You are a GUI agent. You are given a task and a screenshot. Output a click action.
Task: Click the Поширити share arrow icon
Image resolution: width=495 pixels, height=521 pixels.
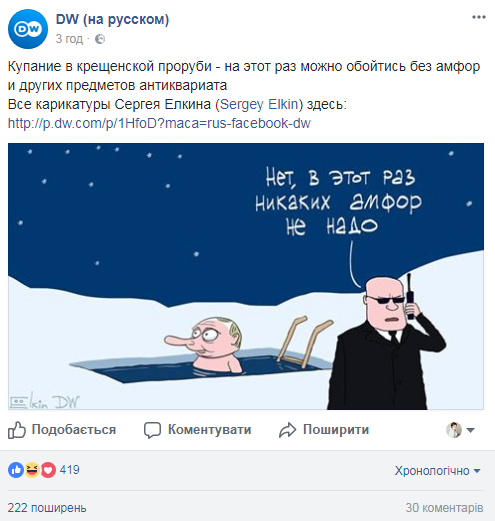click(x=287, y=430)
